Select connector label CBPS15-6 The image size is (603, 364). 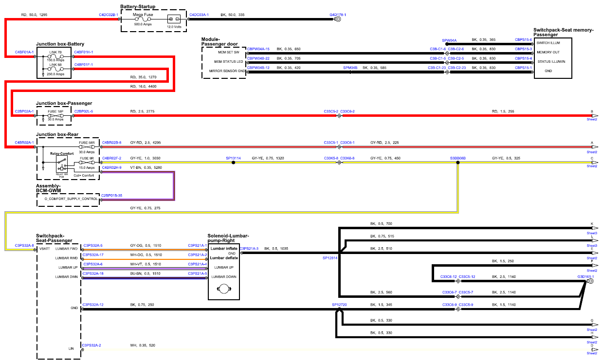click(x=523, y=39)
